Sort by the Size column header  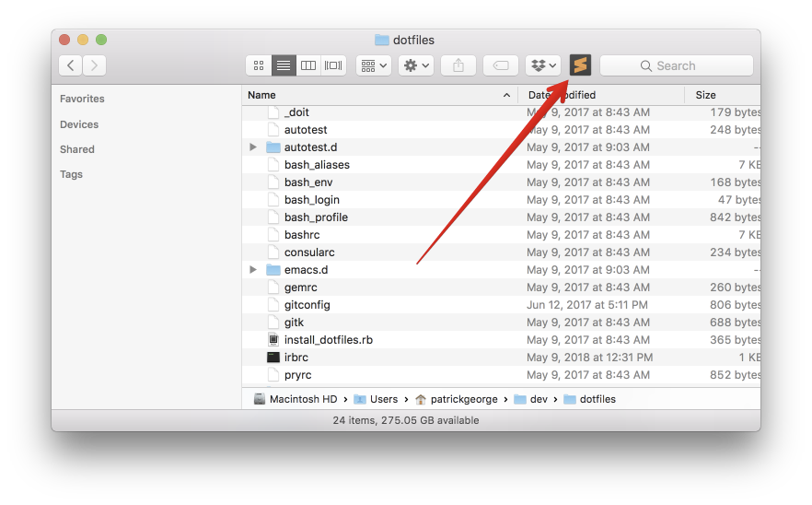coord(706,95)
